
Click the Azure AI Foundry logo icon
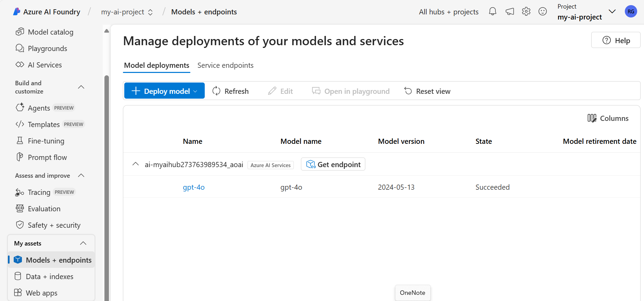pyautogui.click(x=16, y=12)
